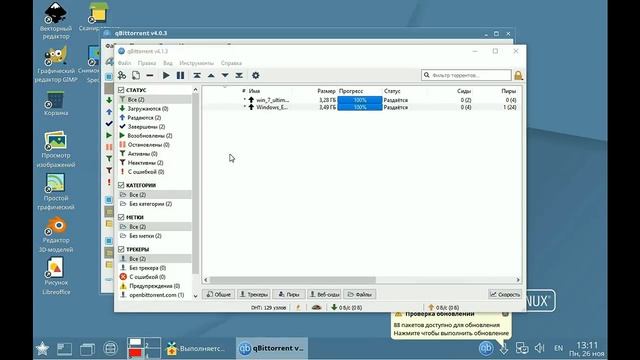Open the Веб-сиды details tab
640x360 pixels.
click(x=324, y=294)
